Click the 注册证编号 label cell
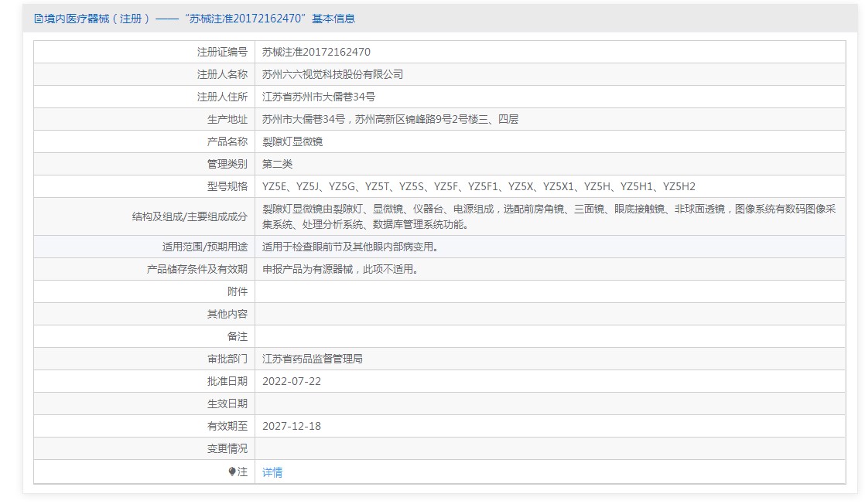The width and height of the screenshot is (865, 504). (222, 52)
